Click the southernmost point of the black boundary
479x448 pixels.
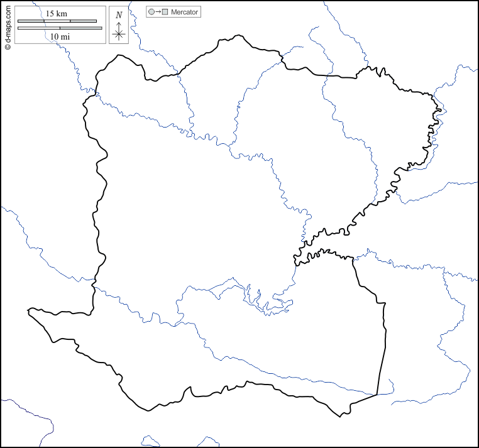point(340,416)
